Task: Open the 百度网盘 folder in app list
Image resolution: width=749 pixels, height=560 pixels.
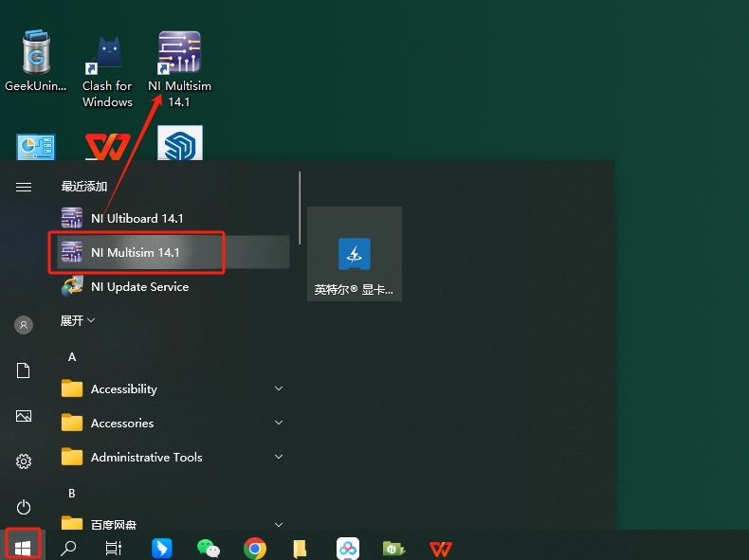Action: [173, 524]
